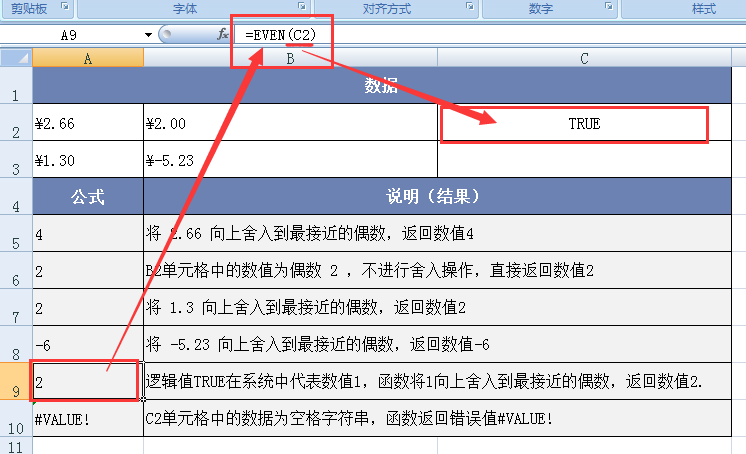Click the formula bar with =EVEN(C2)
This screenshot has width=746, height=454.
click(488, 35)
